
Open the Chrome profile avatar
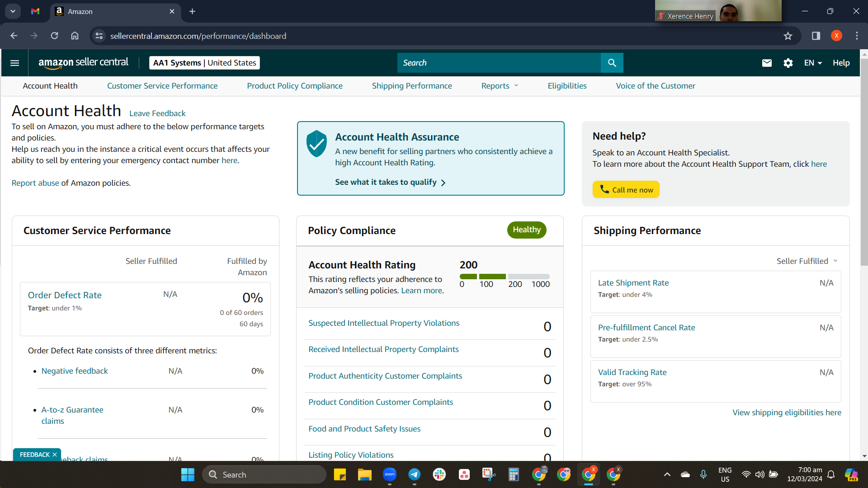(836, 36)
